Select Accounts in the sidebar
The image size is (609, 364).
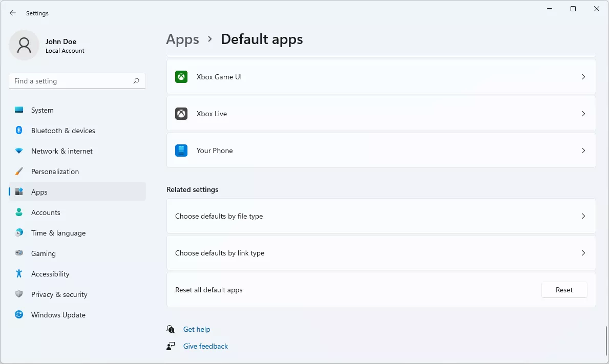coord(77,212)
